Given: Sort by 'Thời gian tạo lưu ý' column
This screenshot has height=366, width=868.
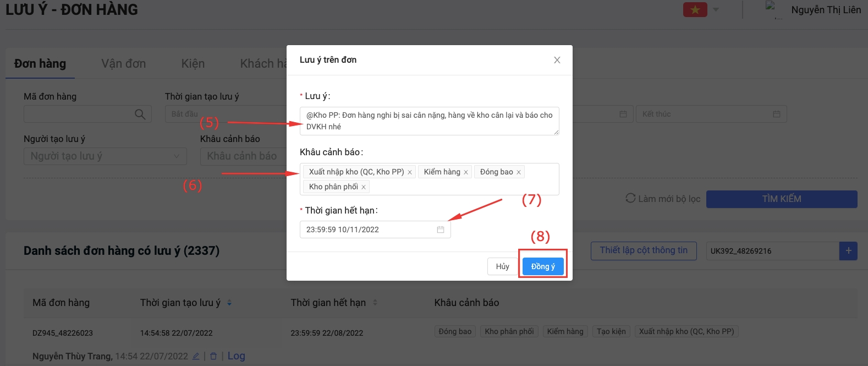Looking at the screenshot, I should (229, 303).
